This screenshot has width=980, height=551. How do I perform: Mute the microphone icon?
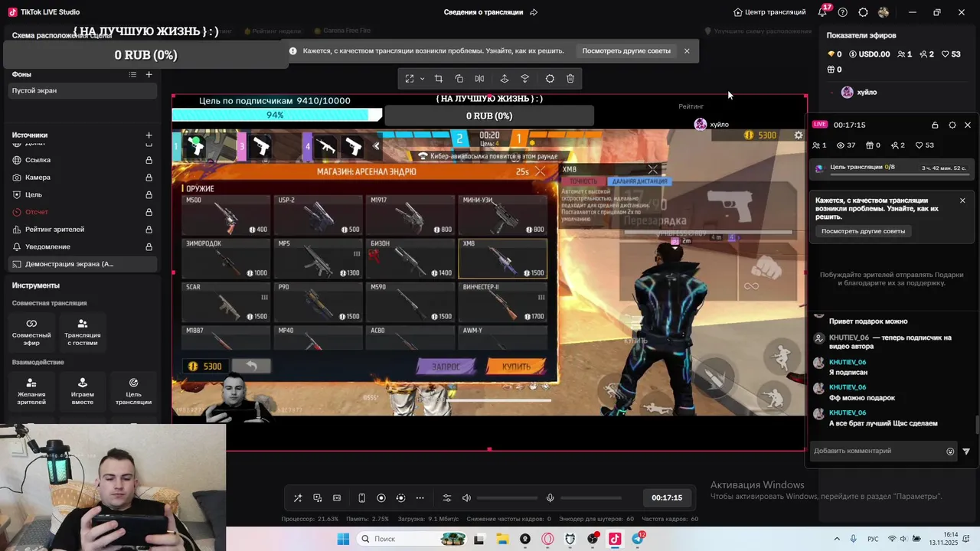550,498
